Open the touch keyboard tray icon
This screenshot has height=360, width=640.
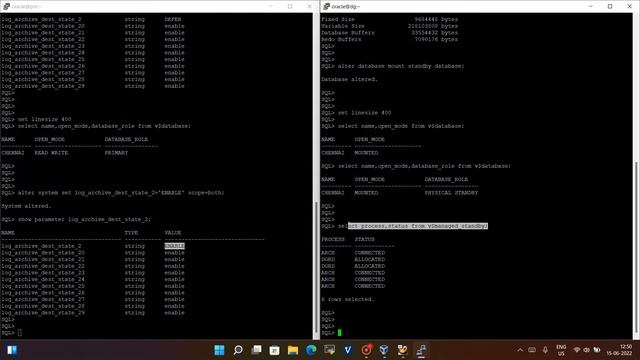(532, 350)
